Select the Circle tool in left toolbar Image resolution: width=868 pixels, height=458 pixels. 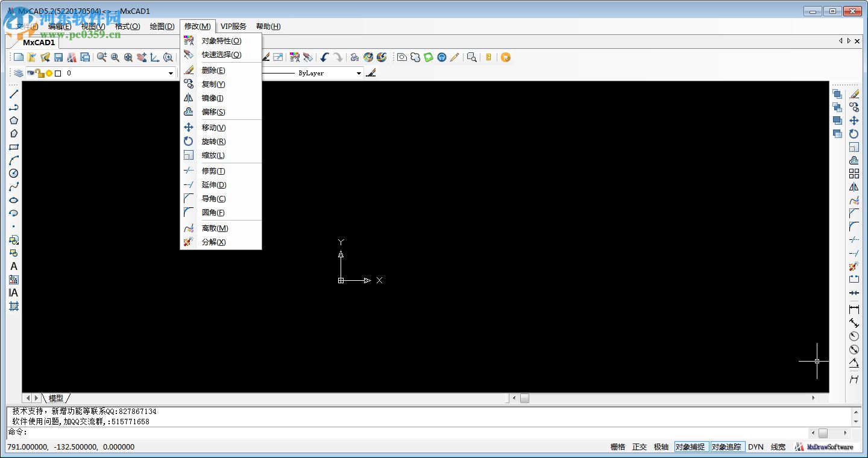[13, 174]
